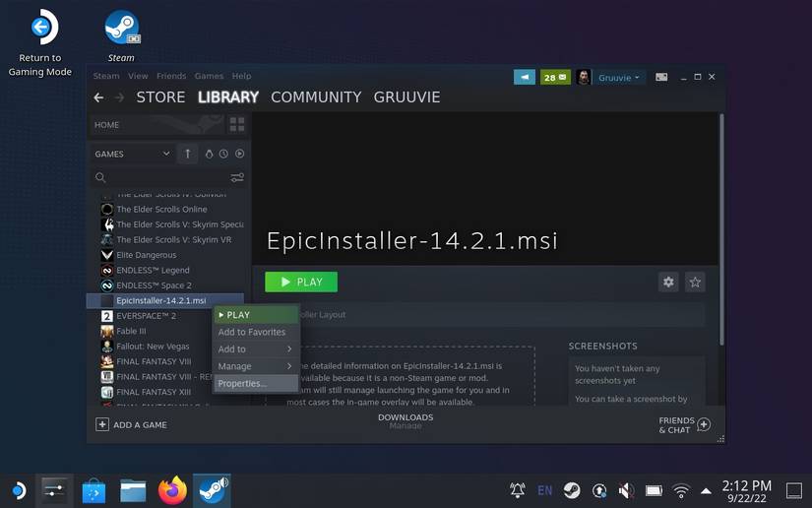812x508 pixels.
Task: Select EpicInstaller-14.2.1.msi library entry
Action: pyautogui.click(x=164, y=300)
